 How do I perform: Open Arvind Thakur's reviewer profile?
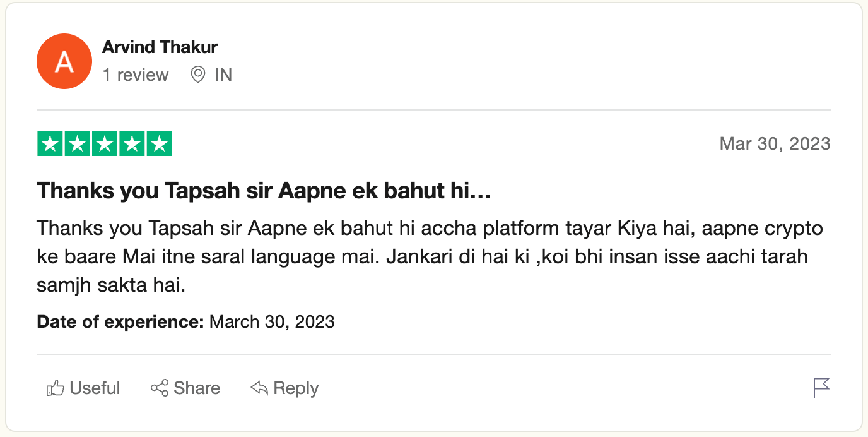160,47
